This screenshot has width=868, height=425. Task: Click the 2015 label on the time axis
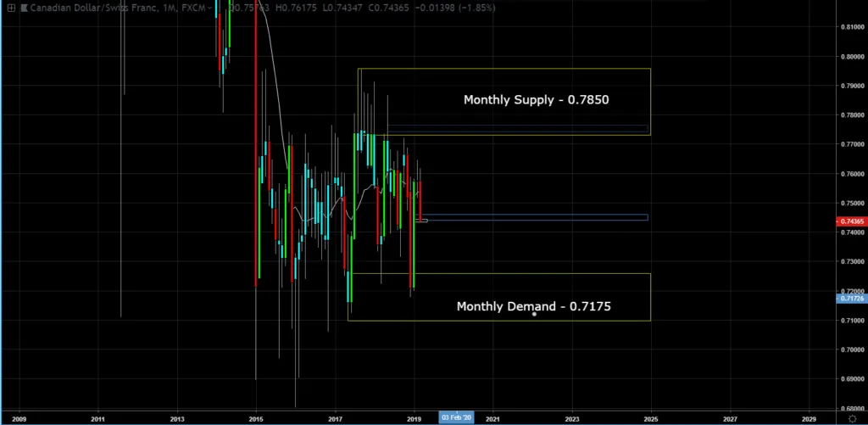coord(256,418)
